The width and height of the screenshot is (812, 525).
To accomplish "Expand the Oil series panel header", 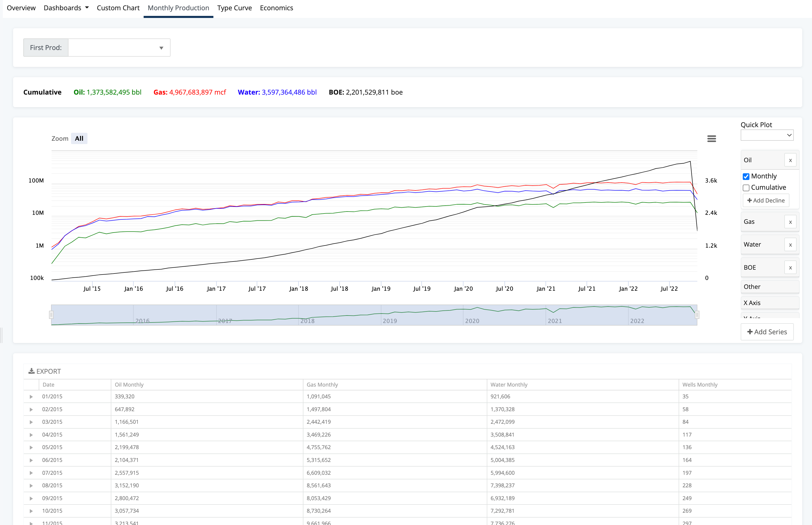I will tap(762, 160).
